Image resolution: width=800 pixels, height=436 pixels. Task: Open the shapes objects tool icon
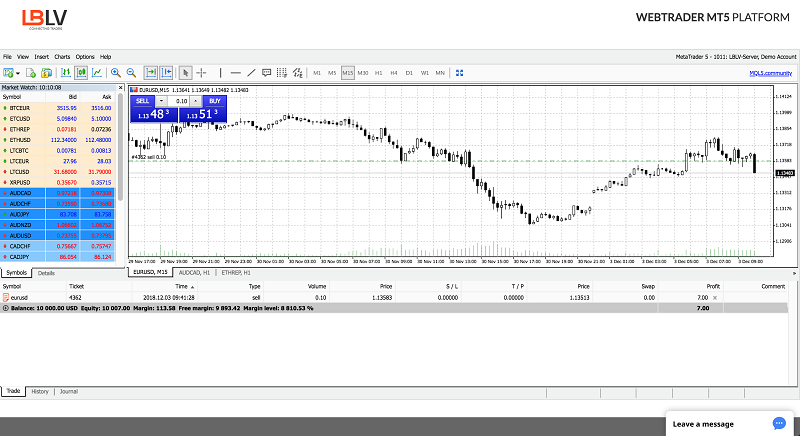tap(297, 73)
